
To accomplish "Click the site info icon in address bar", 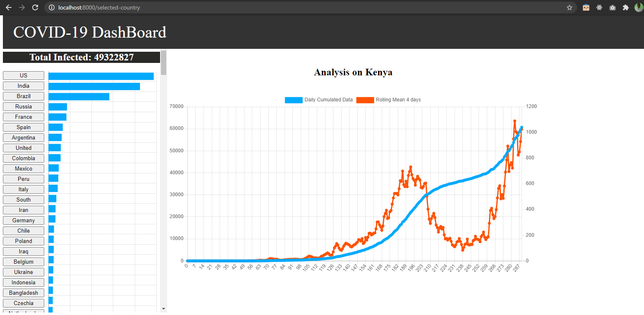I will coord(50,7).
